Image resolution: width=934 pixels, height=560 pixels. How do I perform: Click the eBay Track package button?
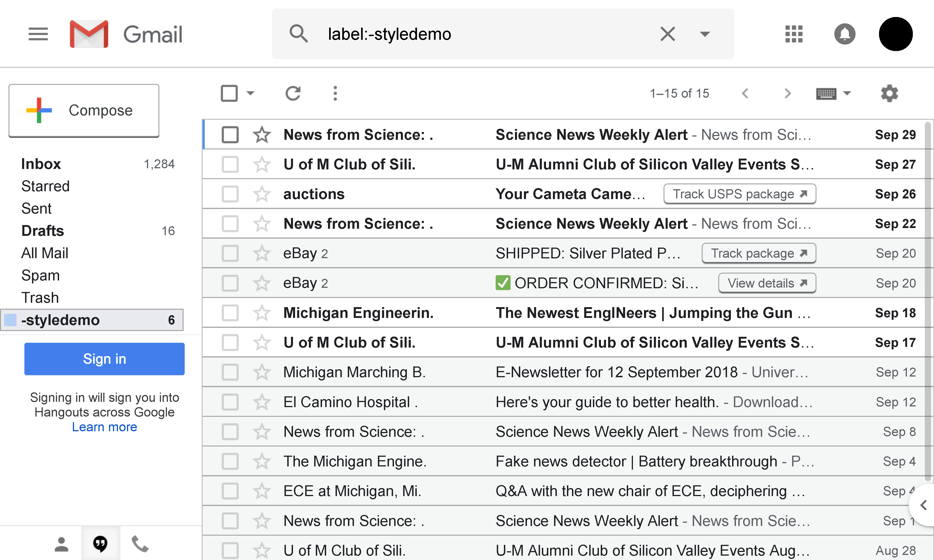[x=759, y=253]
